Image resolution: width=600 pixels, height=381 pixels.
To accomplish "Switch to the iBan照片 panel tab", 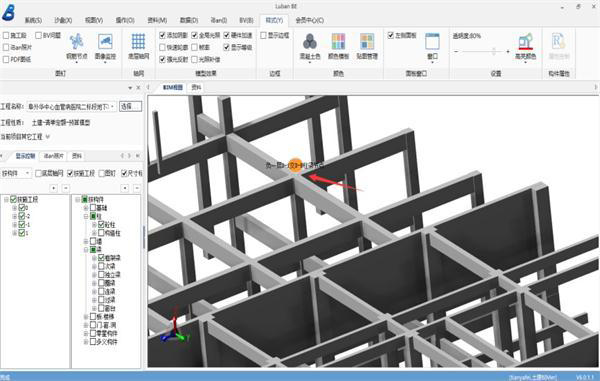I will pos(54,156).
